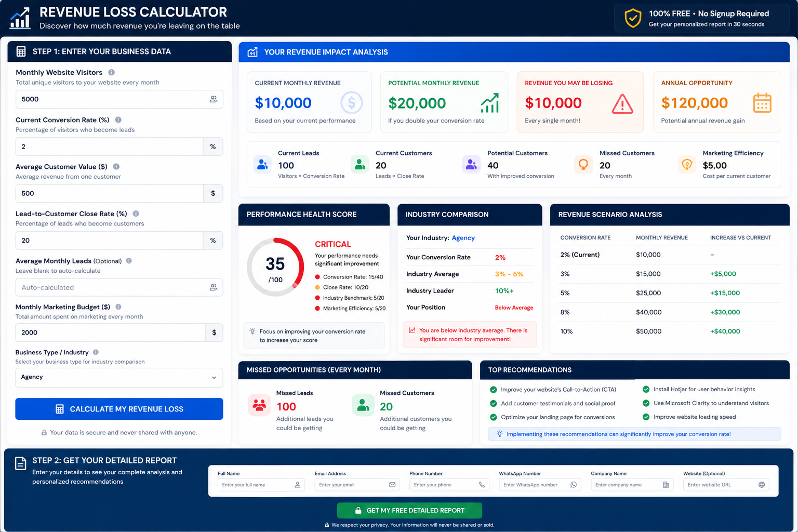Screen dimensions: 798x532
Task: Open the Business Type dropdown showing Agency
Action: (119, 377)
